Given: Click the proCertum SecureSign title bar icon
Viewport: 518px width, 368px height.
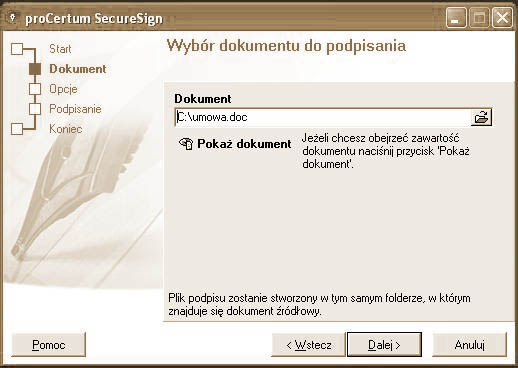Looking at the screenshot, I should (13, 17).
